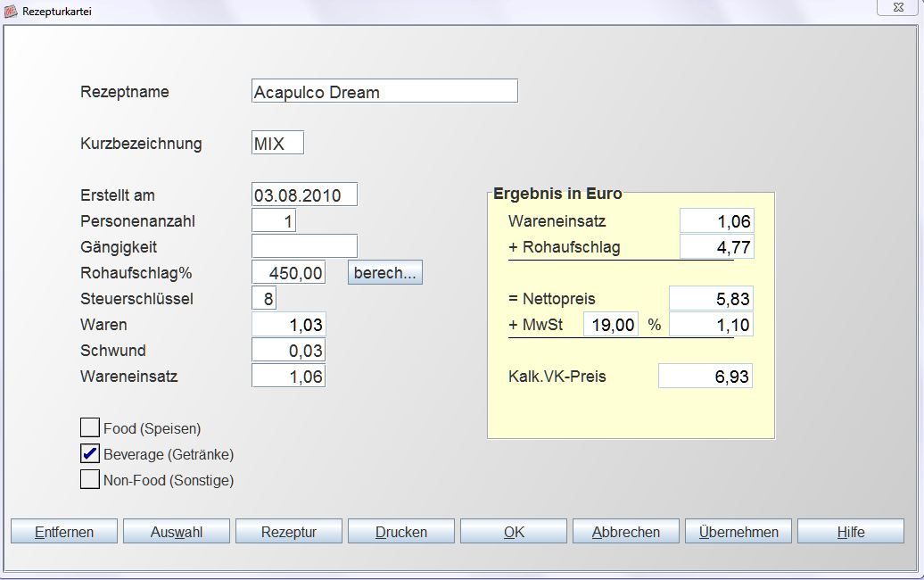
Task: Apply changes with Übernehmen button
Action: pyautogui.click(x=738, y=532)
